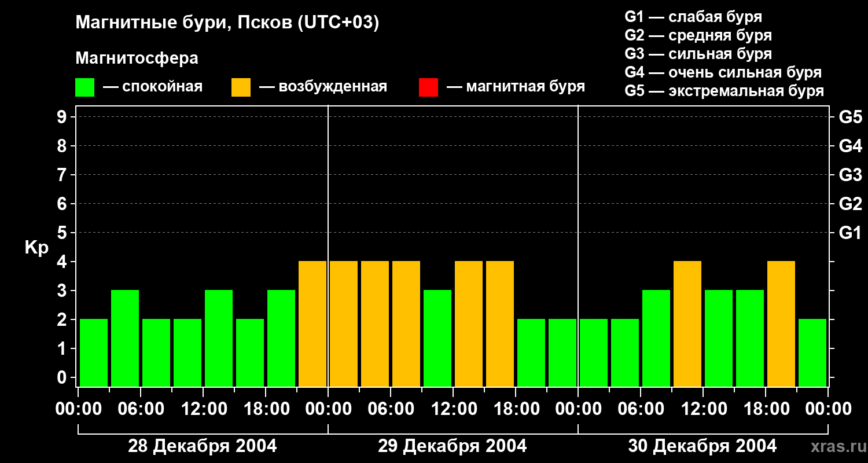The height and width of the screenshot is (463, 868).
Task: Select the 'Магнитосфера' heading text
Action: [x=137, y=58]
